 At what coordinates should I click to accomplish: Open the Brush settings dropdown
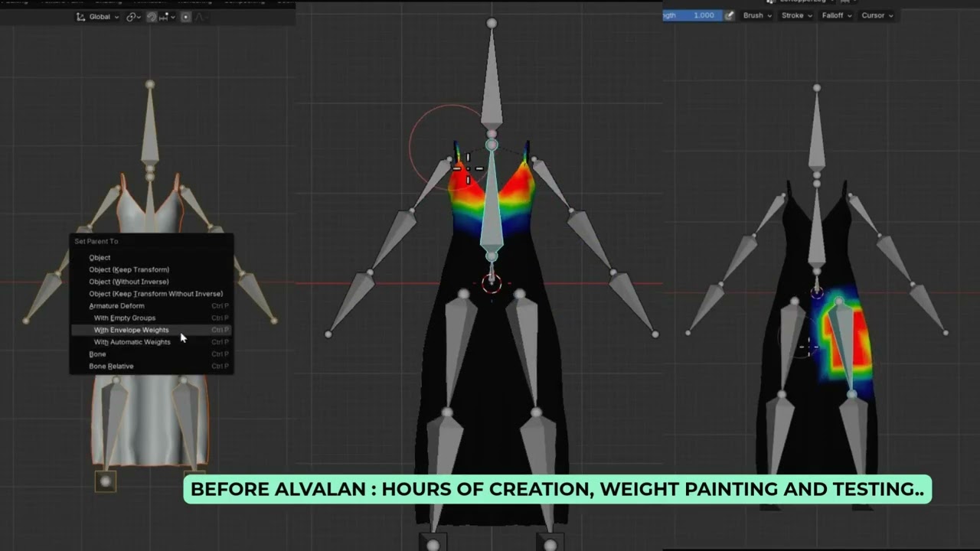tap(758, 15)
